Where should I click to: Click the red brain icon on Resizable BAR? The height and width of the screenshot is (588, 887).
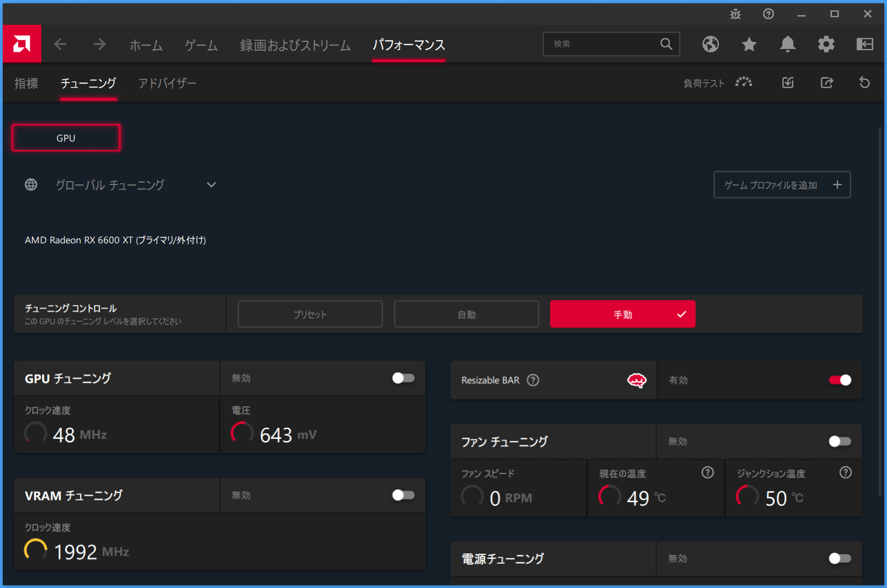coord(637,380)
